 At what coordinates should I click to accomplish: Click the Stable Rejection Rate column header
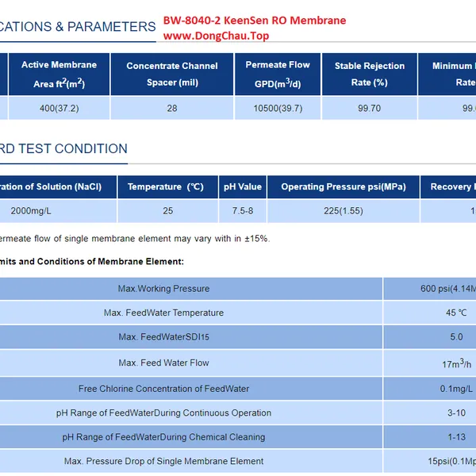(x=369, y=75)
